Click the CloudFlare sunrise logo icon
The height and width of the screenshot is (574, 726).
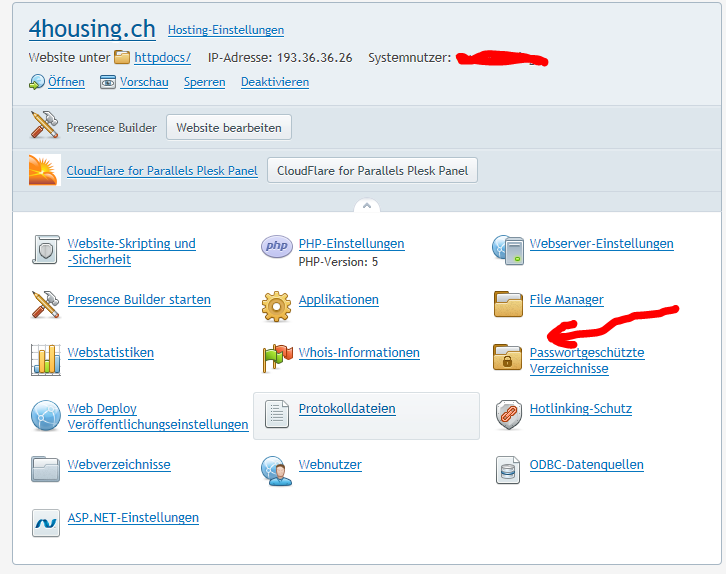[x=45, y=171]
